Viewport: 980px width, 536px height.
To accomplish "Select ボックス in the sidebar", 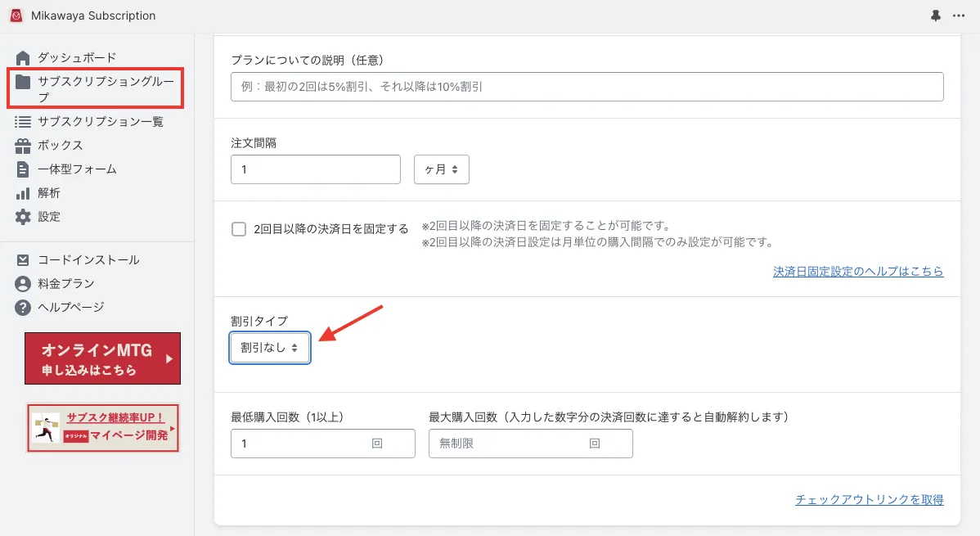I will coord(60,145).
